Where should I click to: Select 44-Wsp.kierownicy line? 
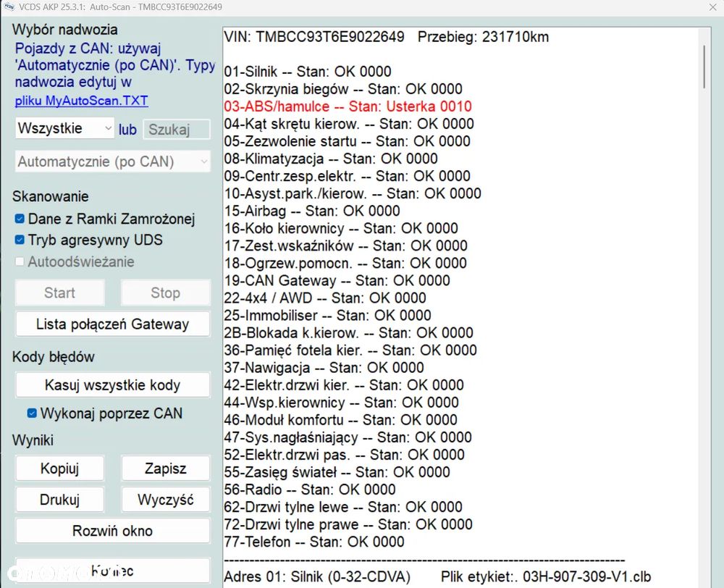click(x=341, y=403)
